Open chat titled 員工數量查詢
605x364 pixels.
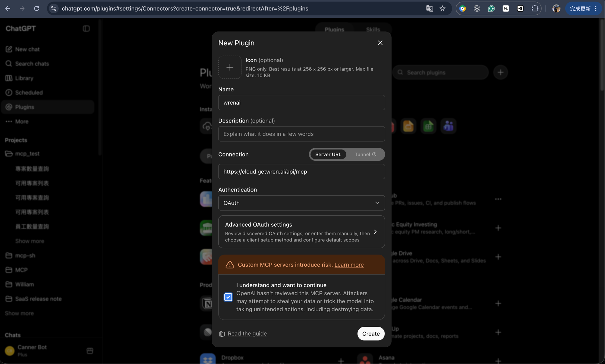pos(32,227)
